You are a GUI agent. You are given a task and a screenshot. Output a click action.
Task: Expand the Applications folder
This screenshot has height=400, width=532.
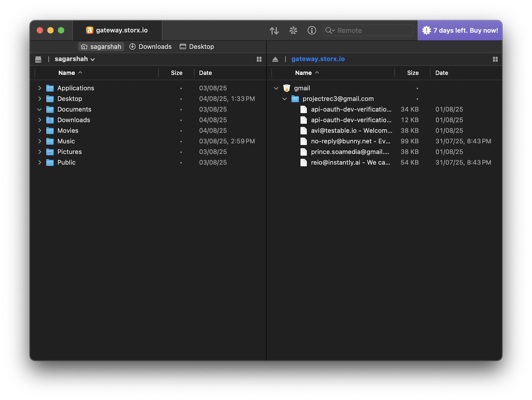(x=40, y=88)
